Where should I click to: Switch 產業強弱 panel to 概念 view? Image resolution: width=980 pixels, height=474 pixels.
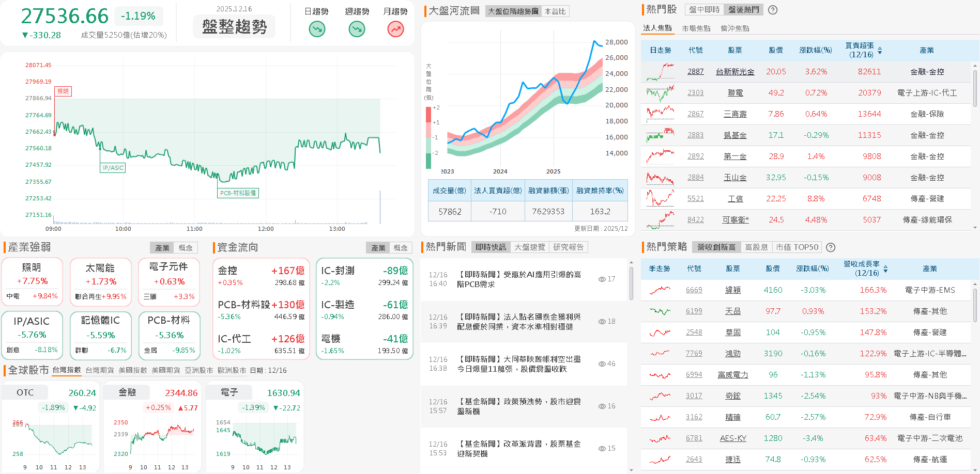tap(186, 247)
